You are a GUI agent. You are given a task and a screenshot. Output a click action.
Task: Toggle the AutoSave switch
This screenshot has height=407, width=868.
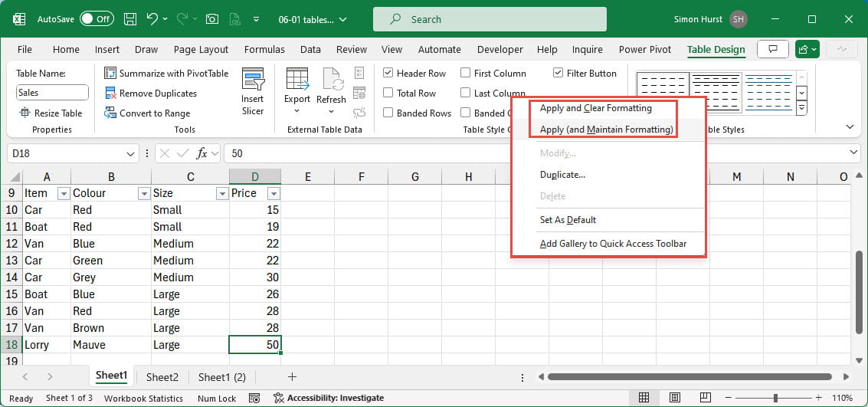[x=97, y=19]
